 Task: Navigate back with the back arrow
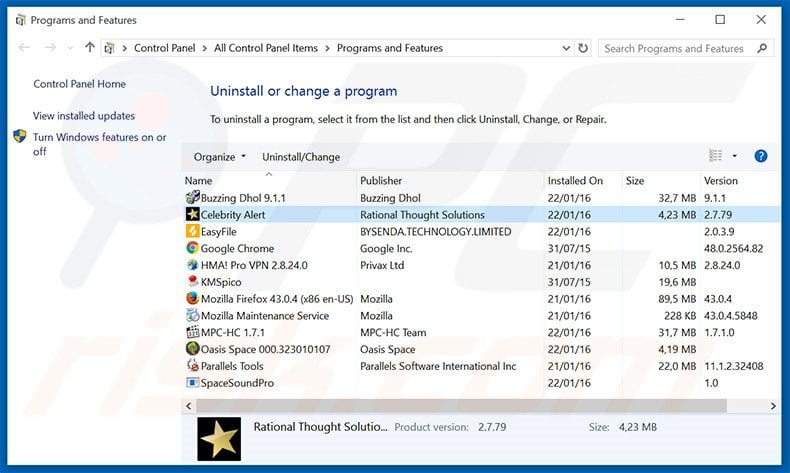point(24,48)
